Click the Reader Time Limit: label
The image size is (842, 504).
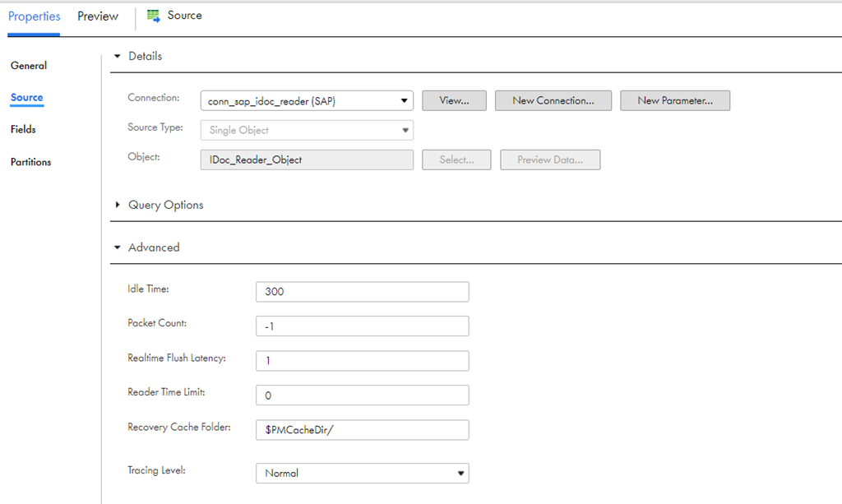(166, 392)
